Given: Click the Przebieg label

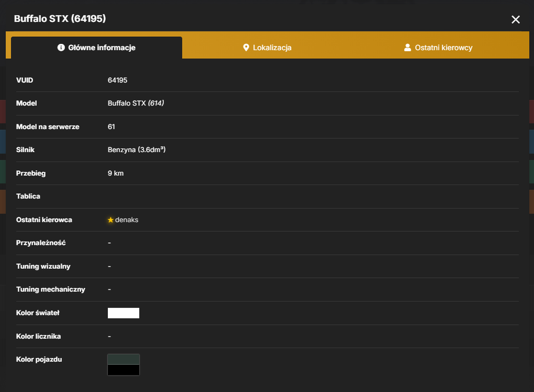Looking at the screenshot, I should tap(30, 173).
